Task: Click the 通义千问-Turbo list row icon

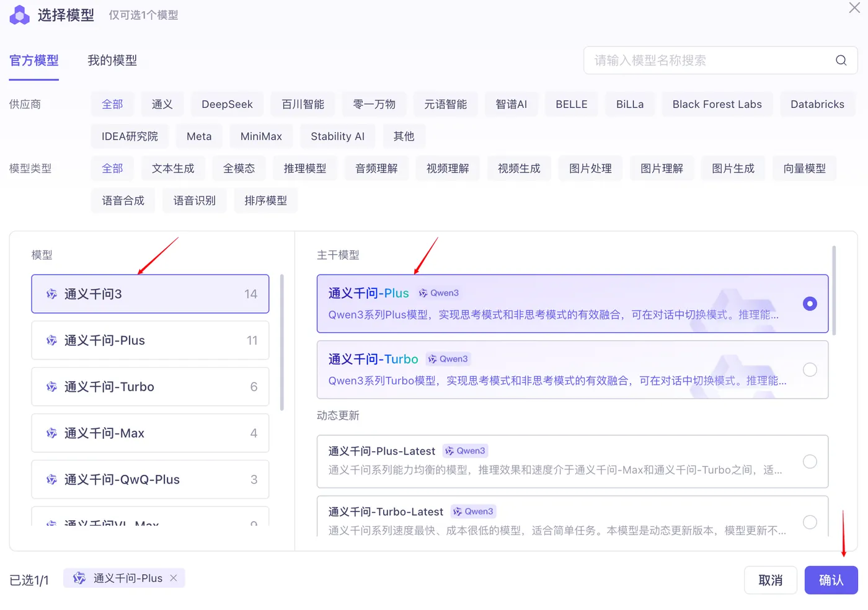Action: click(52, 387)
